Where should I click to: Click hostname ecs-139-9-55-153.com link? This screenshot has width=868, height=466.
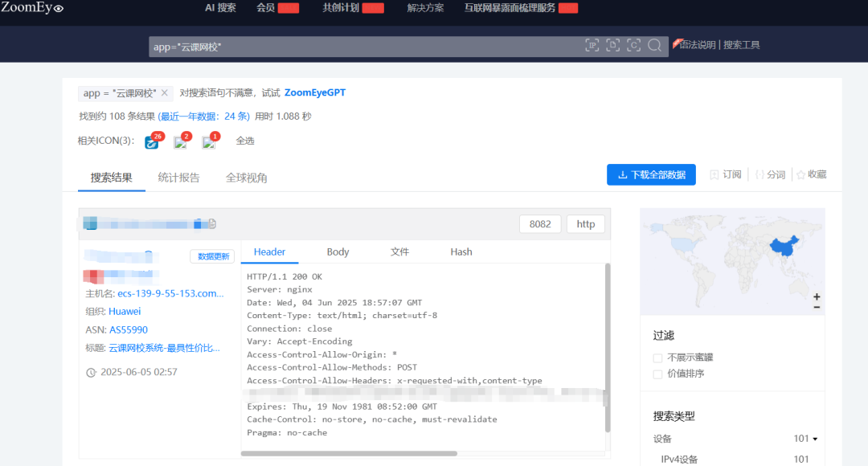point(170,293)
